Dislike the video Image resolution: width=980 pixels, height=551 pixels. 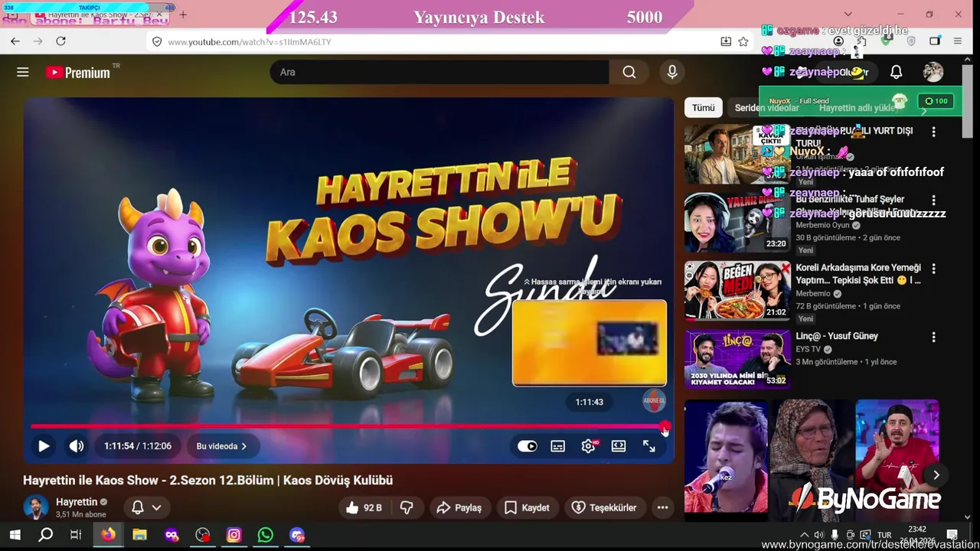(407, 507)
